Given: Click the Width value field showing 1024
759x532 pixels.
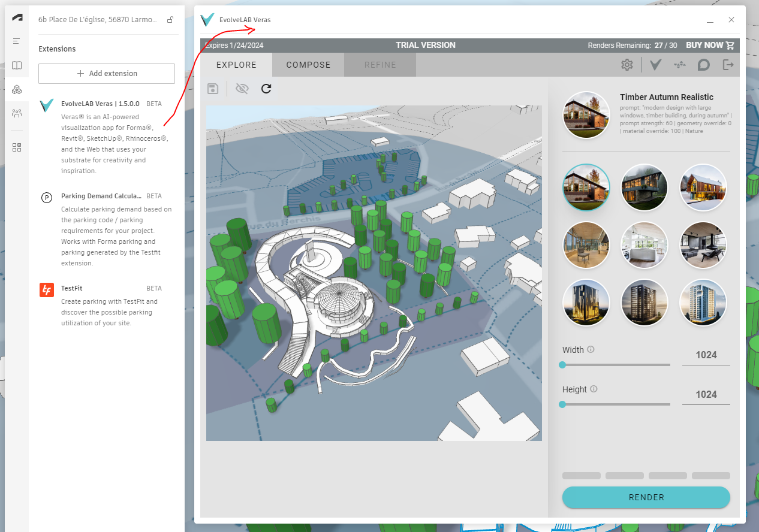Looking at the screenshot, I should point(706,355).
